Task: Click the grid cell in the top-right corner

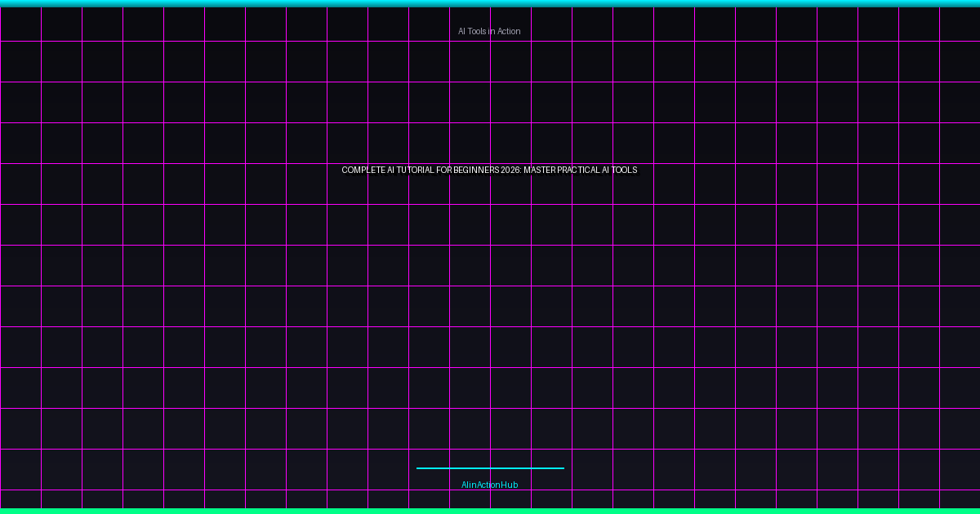Action: click(960, 24)
